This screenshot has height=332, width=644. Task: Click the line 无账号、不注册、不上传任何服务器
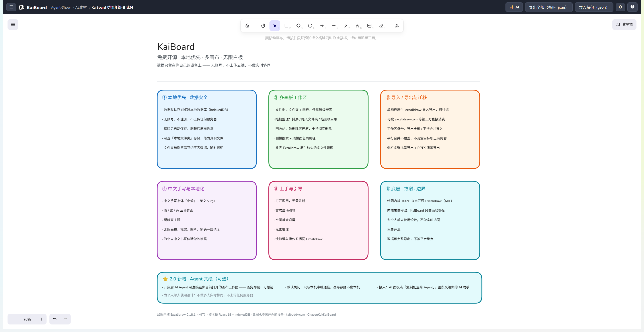pos(189,119)
